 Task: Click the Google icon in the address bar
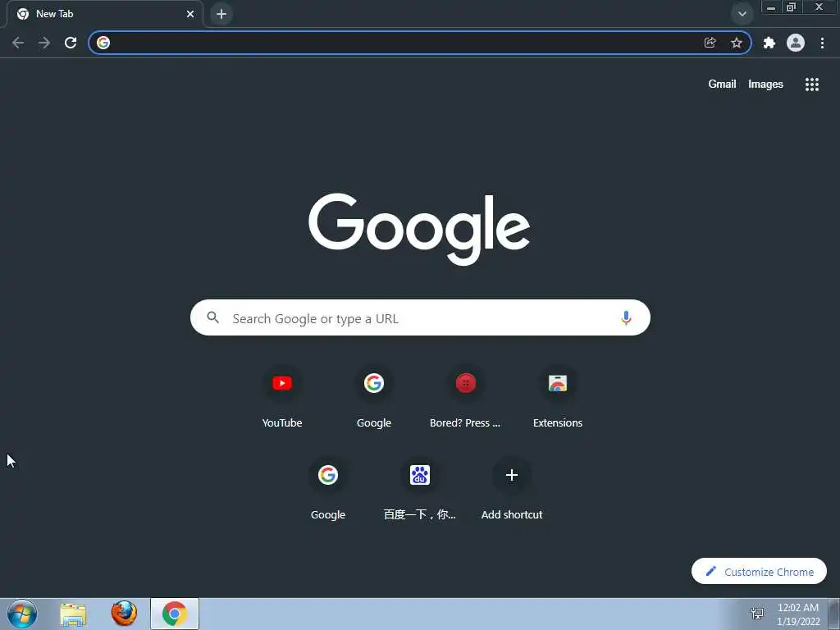pos(103,43)
